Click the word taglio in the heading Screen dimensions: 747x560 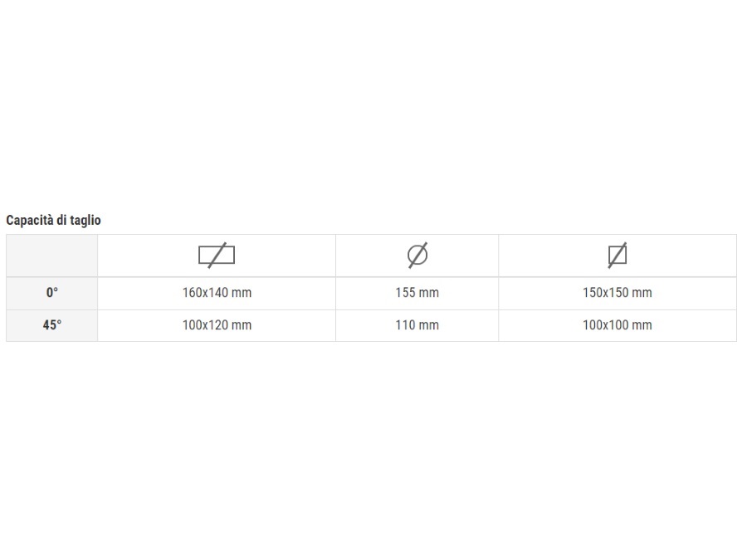[x=85, y=221]
